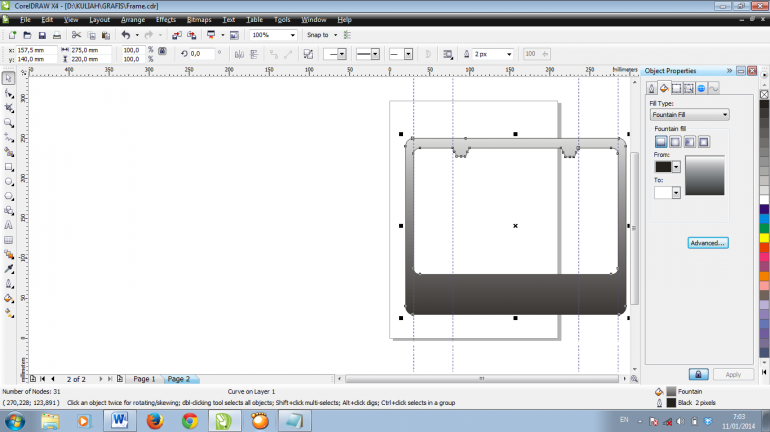This screenshot has width=770, height=432.
Task: Open the To color dropdown
Action: click(676, 193)
